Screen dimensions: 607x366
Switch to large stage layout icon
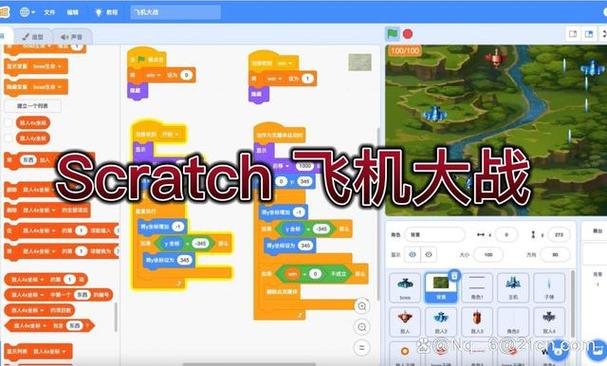(x=589, y=34)
